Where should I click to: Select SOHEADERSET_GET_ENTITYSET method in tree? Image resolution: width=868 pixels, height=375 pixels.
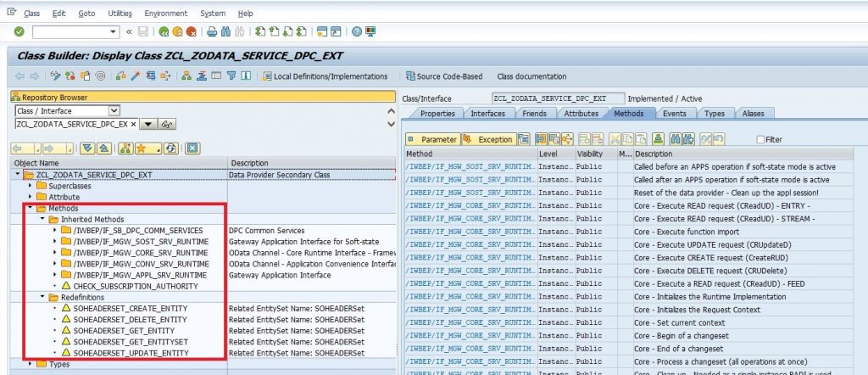click(x=131, y=341)
